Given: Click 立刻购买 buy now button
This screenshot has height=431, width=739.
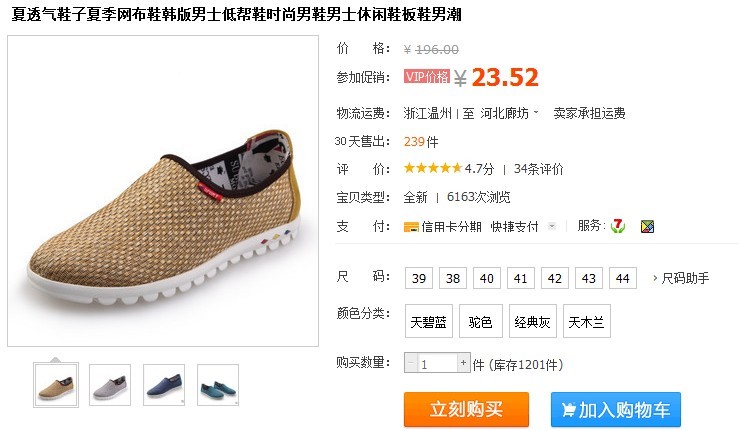Looking at the screenshot, I should coord(466,409).
